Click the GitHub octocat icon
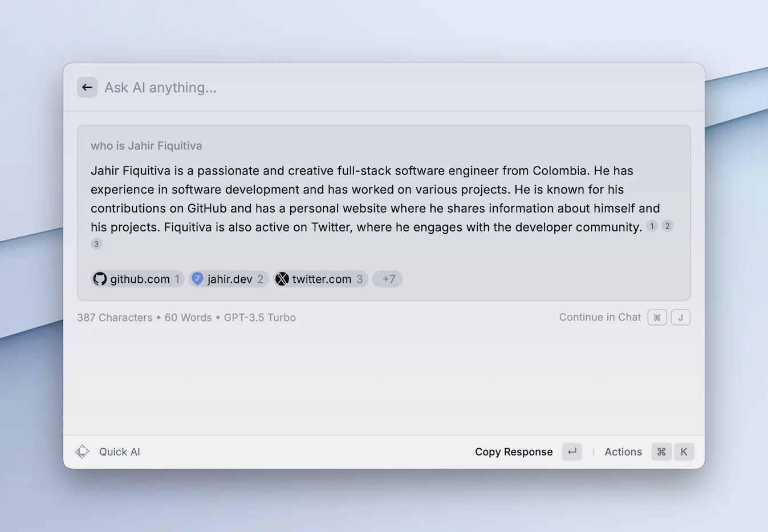The image size is (768, 532). click(100, 279)
